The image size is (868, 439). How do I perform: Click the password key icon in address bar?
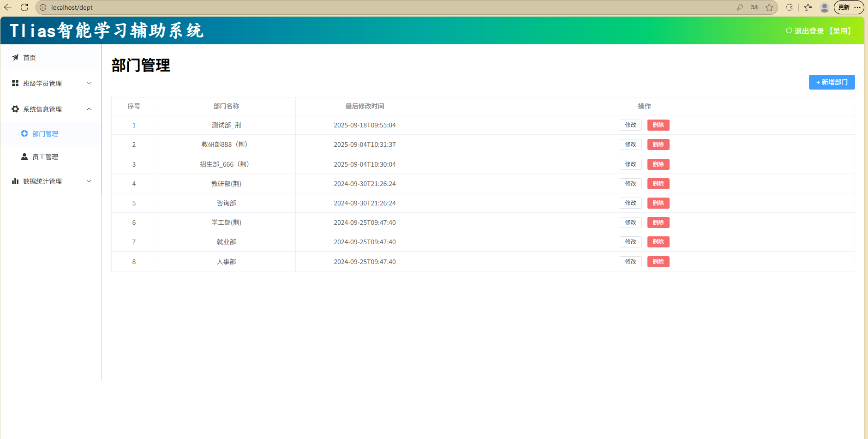pyautogui.click(x=740, y=7)
